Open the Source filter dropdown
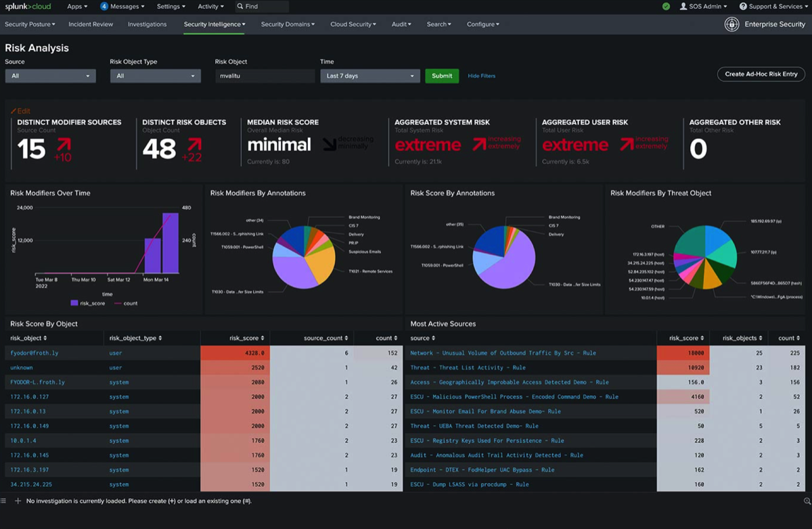Viewport: 812px width, 529px height. point(50,76)
